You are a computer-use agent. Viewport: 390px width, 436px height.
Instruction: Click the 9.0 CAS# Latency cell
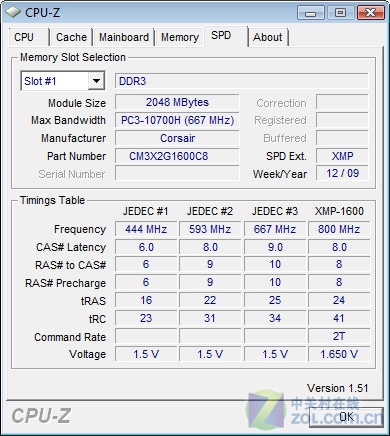coord(275,247)
